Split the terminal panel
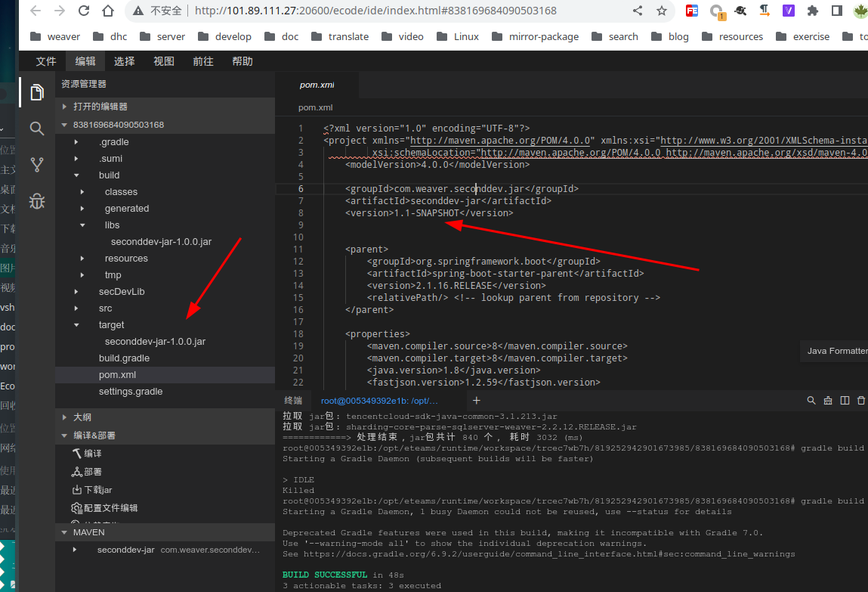This screenshot has height=592, width=868. pos(845,401)
